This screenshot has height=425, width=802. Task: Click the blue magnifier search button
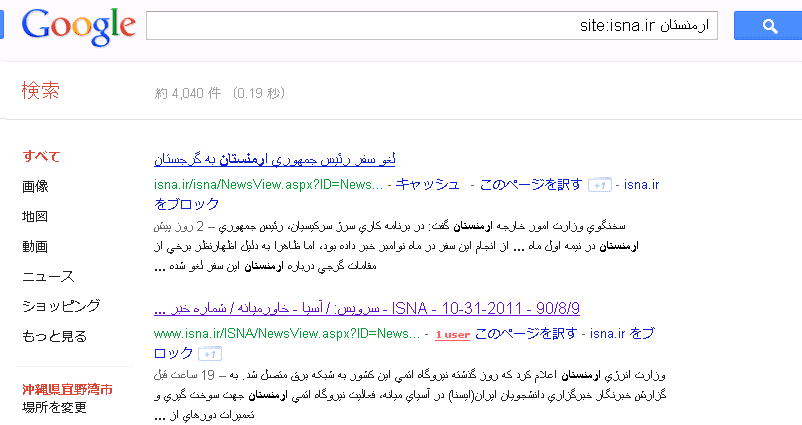click(x=768, y=26)
